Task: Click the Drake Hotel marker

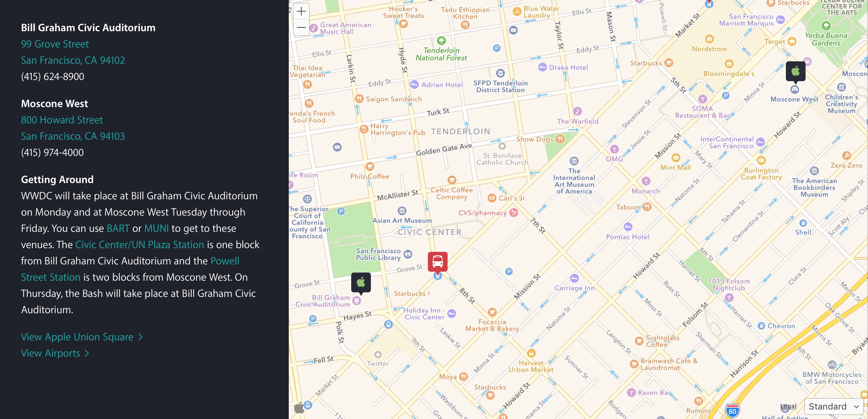Action: click(543, 67)
